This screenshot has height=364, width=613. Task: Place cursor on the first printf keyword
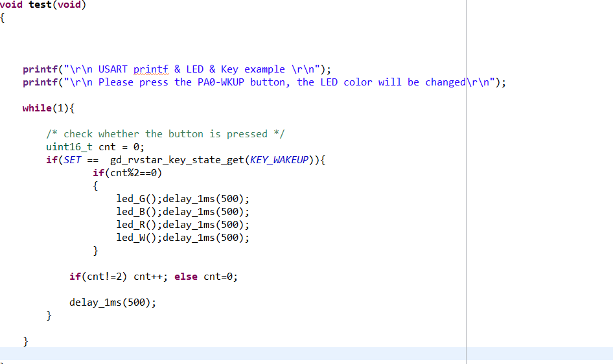pos(40,69)
